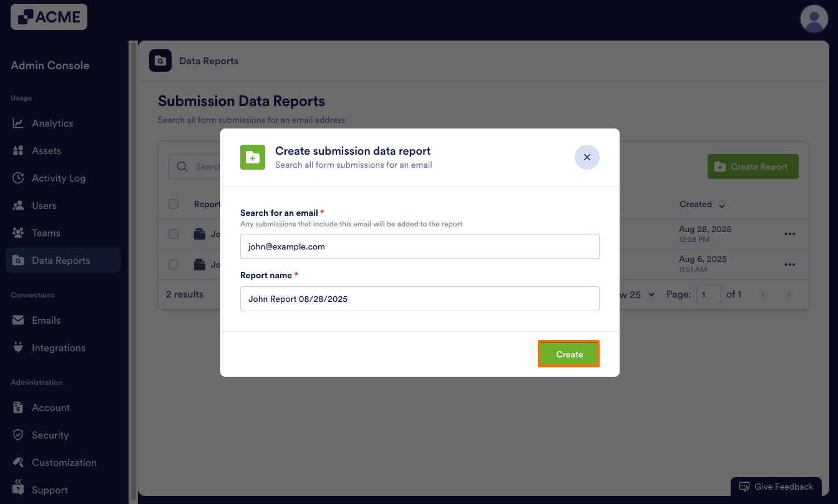Image resolution: width=838 pixels, height=504 pixels.
Task: Click the Create Report button
Action: coord(753,167)
